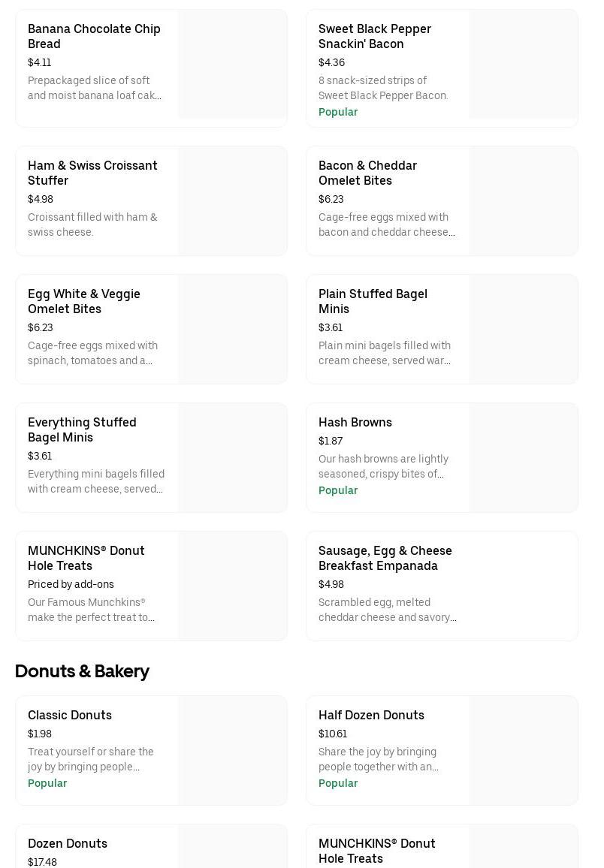Select Sweet Black Pepper Snackin' Bacon
The height and width of the screenshot is (868, 604).
(374, 36)
